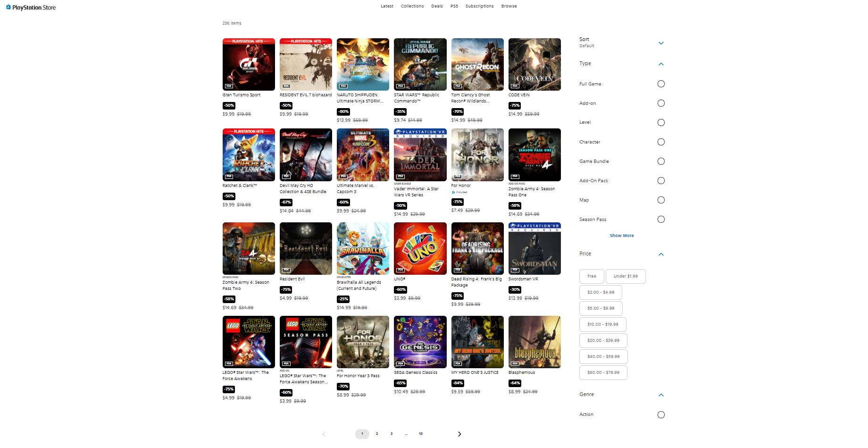The image size is (868, 448).
Task: Filter by price $10.00 - $19.99
Action: coord(602,324)
